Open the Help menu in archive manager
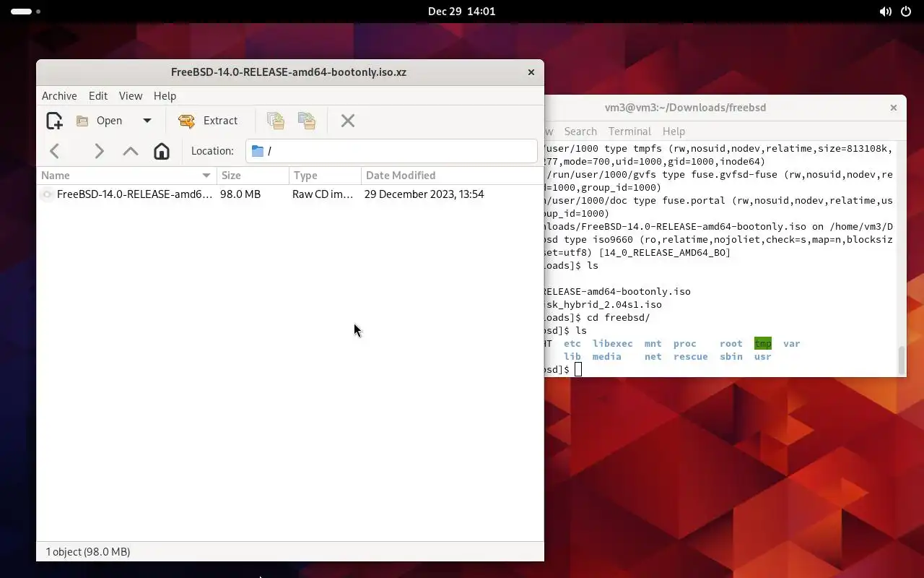The height and width of the screenshot is (578, 924). 165,96
